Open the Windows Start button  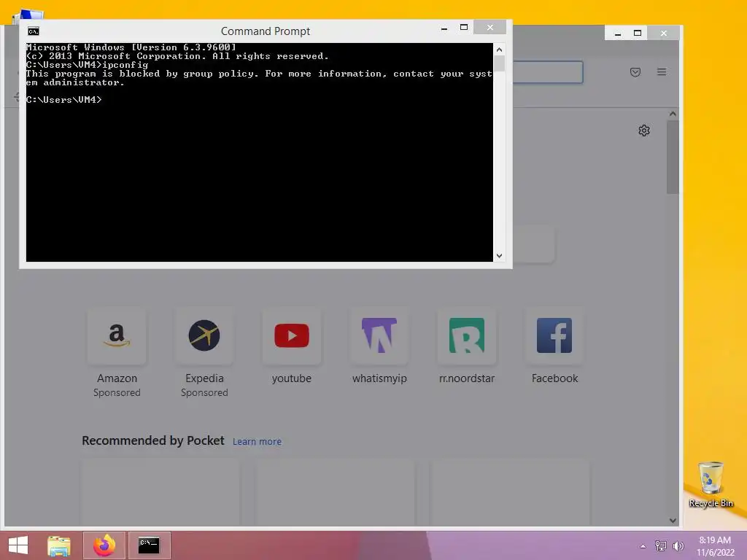tap(18, 545)
